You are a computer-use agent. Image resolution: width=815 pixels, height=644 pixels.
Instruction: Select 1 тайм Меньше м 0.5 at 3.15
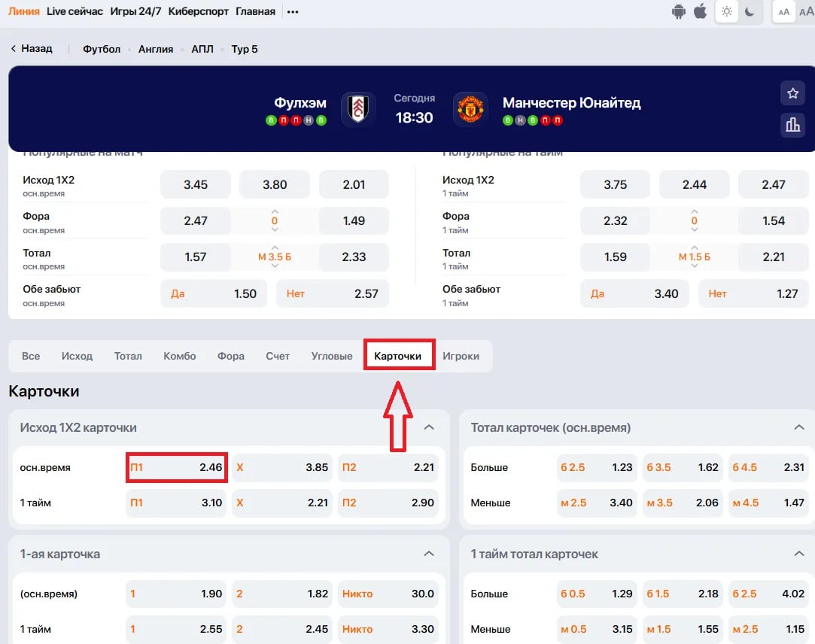click(x=597, y=629)
